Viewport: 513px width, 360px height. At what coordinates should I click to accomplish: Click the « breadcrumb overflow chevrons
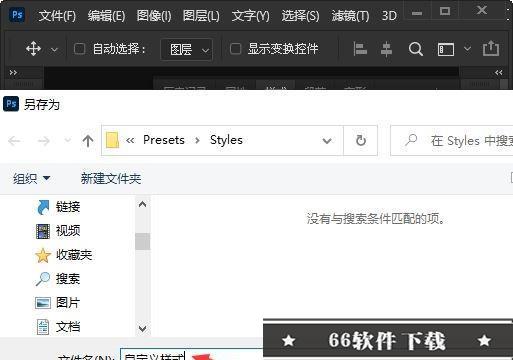(x=130, y=140)
